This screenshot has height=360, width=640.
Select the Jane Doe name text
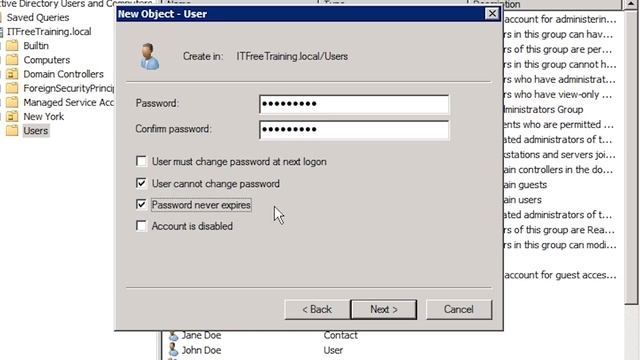201,336
